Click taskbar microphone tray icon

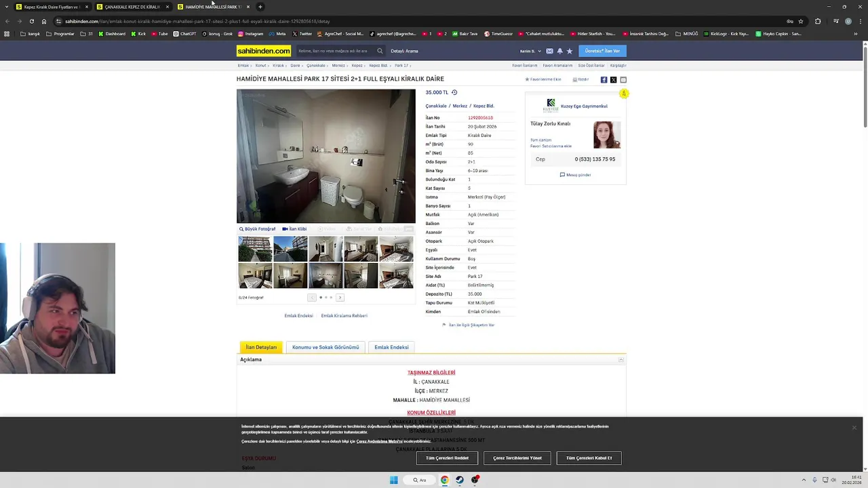[814, 480]
